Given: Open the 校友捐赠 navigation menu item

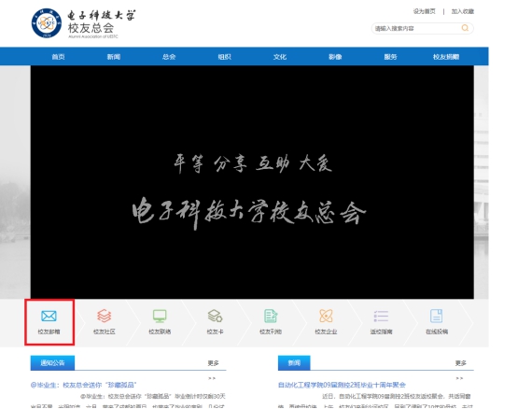Looking at the screenshot, I should [x=446, y=57].
